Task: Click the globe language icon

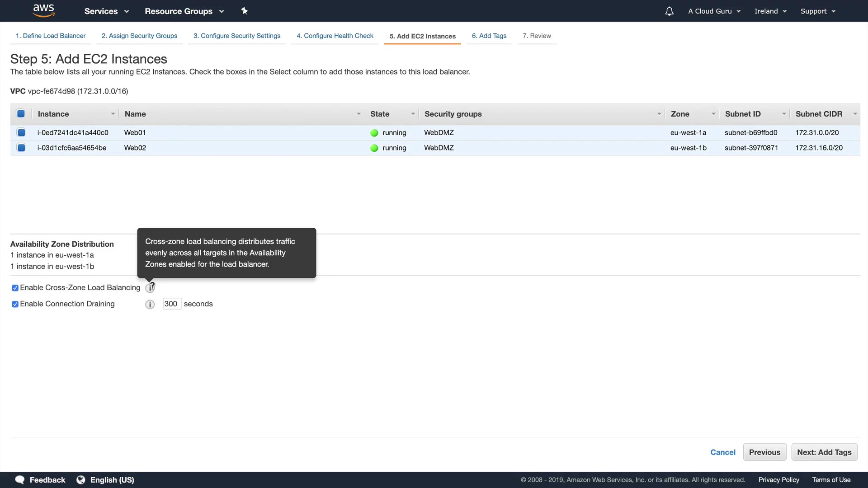Action: pos(81,480)
